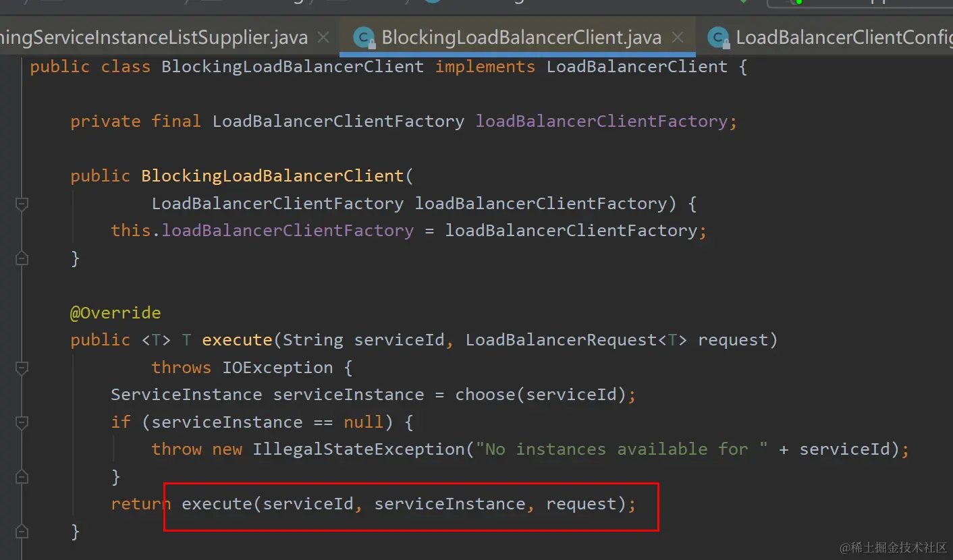
Task: Click LoadBalancerClient interface name after implements
Action: [637, 67]
